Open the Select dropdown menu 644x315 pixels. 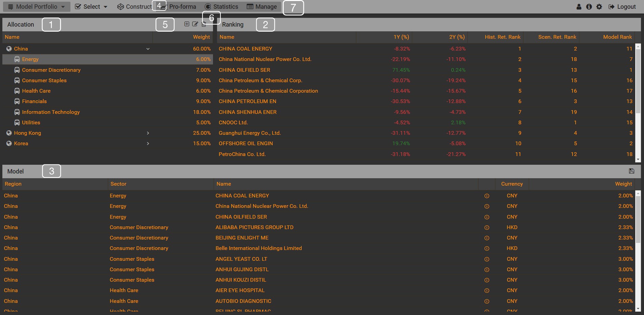91,7
